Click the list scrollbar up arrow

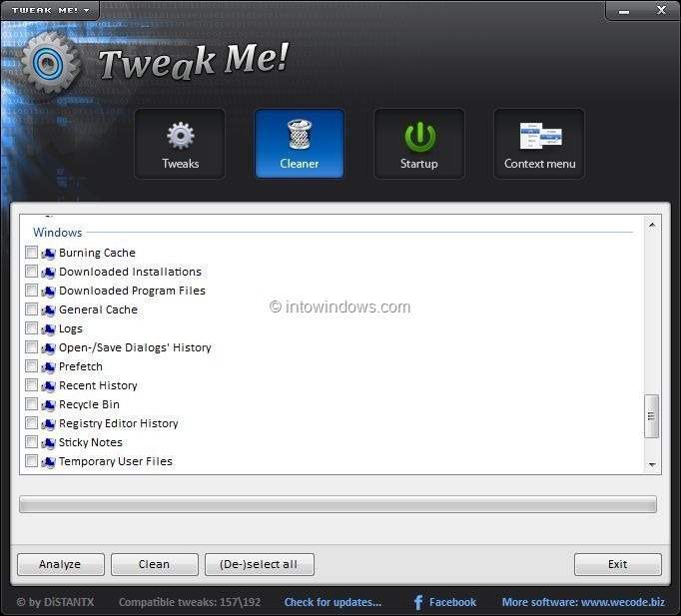652,225
